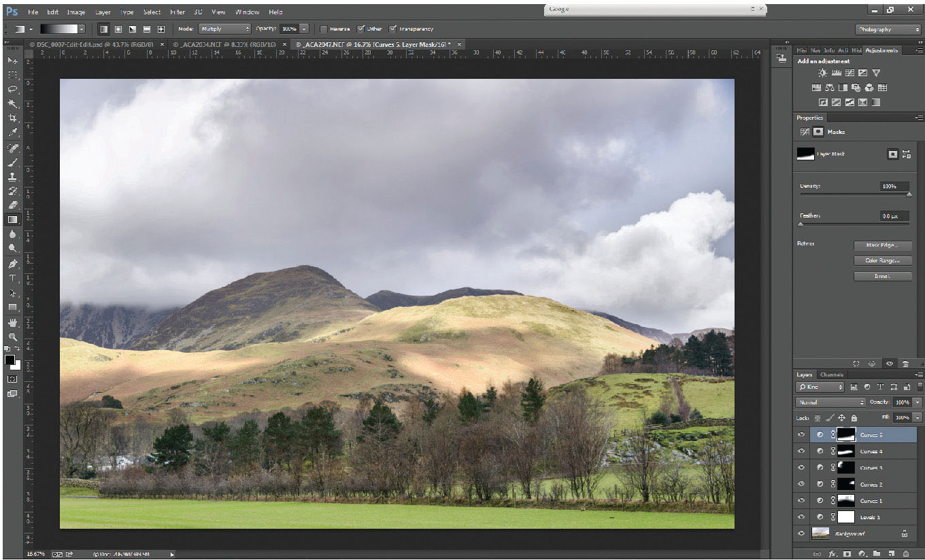Select the Magic Wand tool
Viewport: 925px width, 560px height.
[x=12, y=103]
